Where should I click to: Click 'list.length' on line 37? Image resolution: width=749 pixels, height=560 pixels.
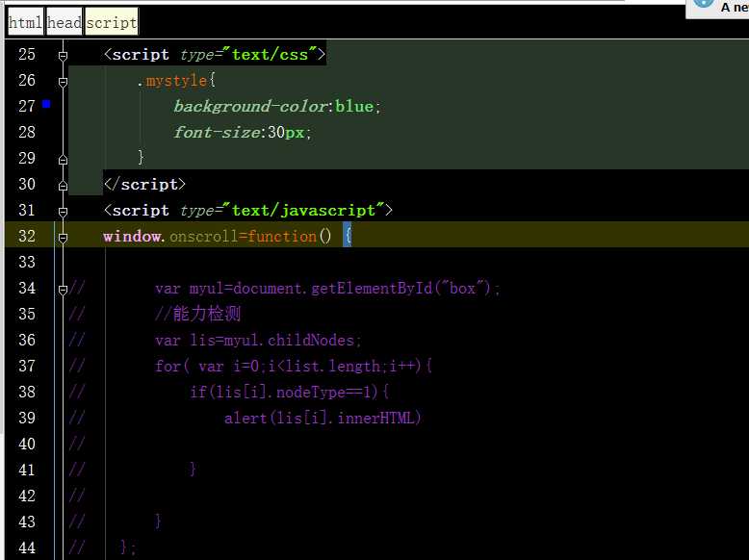332,367
